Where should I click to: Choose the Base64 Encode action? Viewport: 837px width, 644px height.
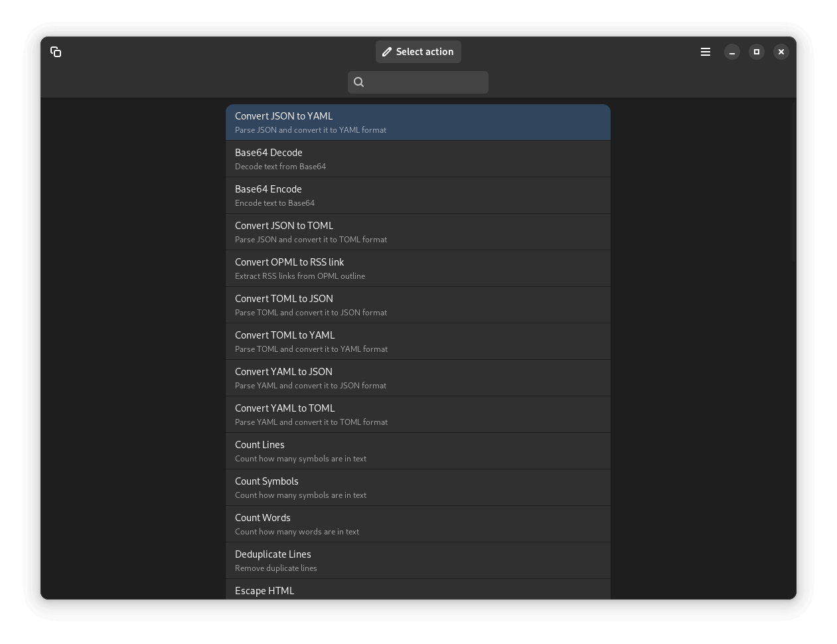(x=418, y=195)
